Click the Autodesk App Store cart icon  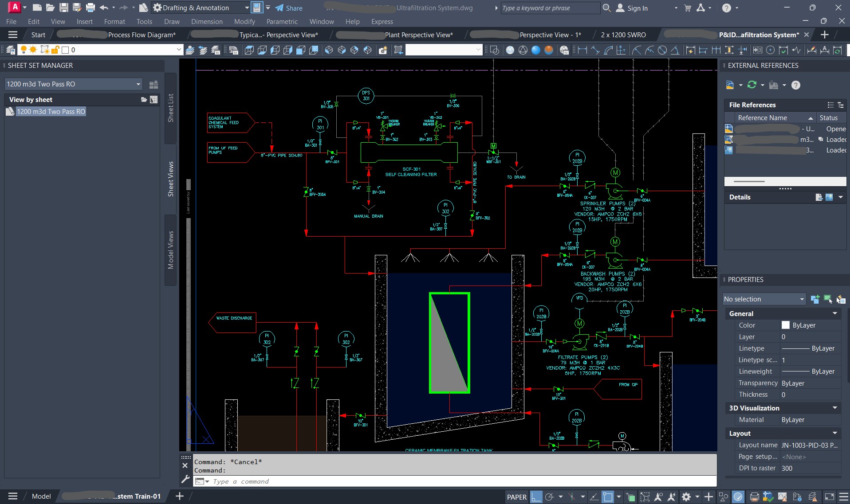point(688,8)
